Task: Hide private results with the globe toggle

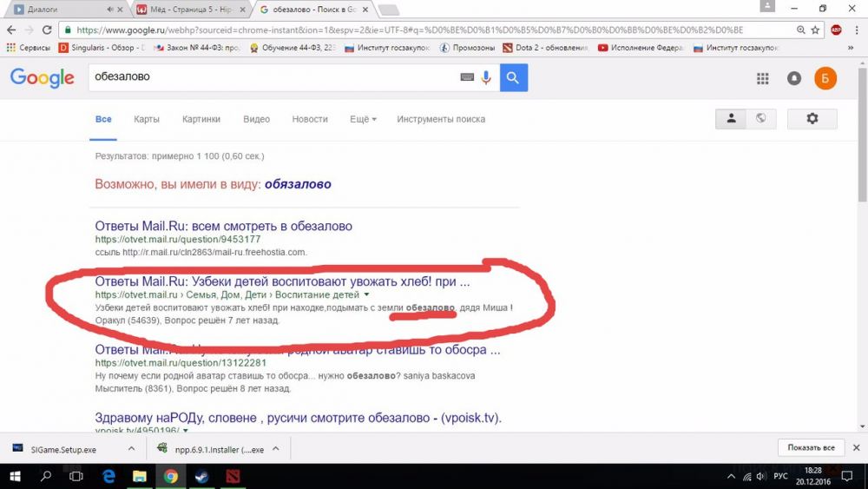Action: tap(761, 118)
